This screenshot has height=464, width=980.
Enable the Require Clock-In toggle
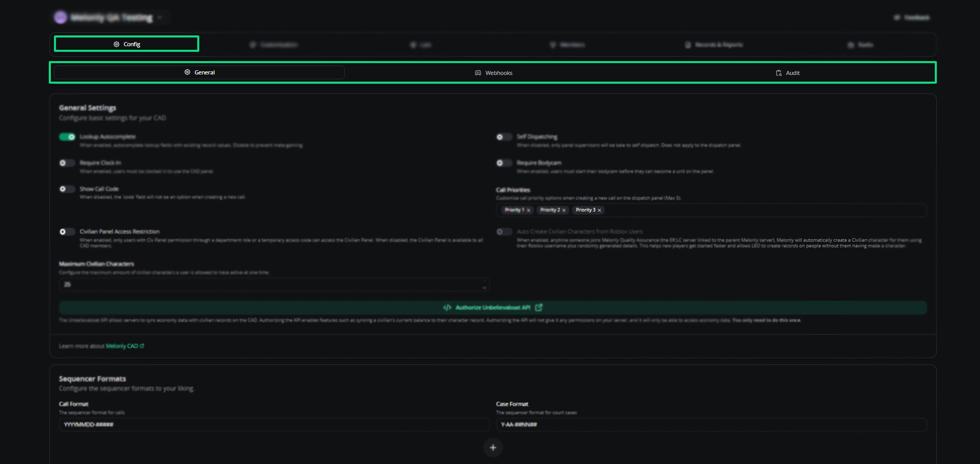(67, 163)
